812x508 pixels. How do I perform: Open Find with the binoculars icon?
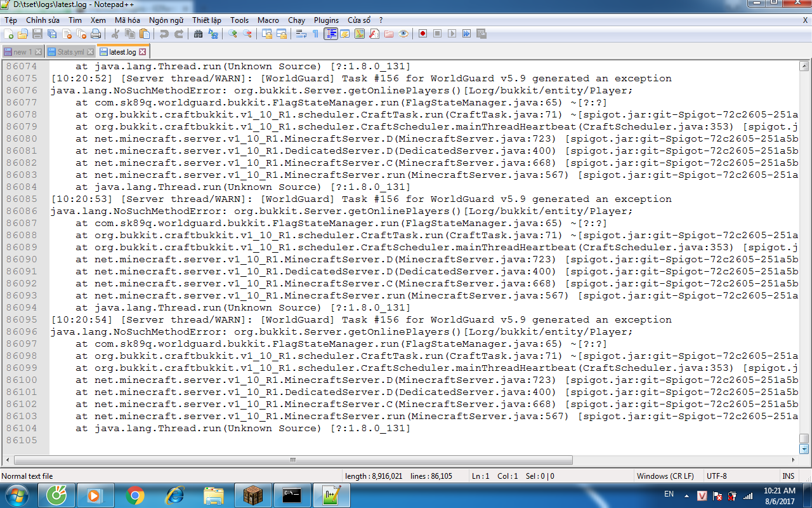tap(199, 34)
